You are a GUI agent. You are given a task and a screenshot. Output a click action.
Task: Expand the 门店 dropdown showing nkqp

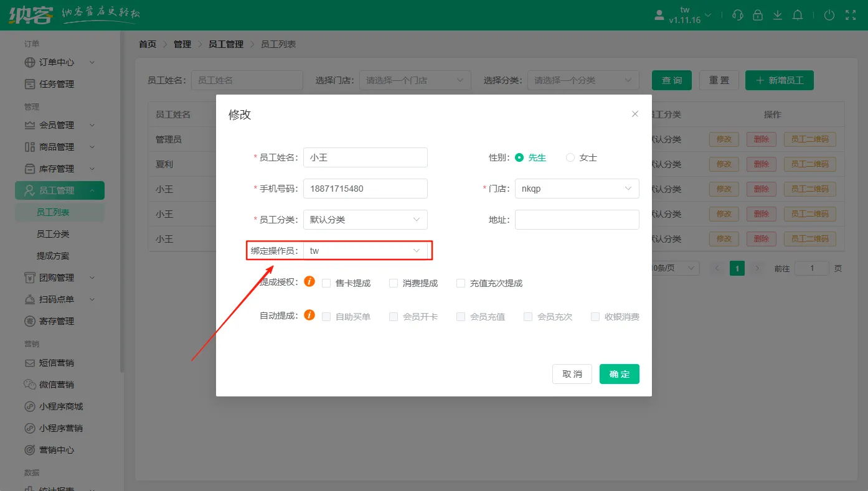tap(577, 189)
